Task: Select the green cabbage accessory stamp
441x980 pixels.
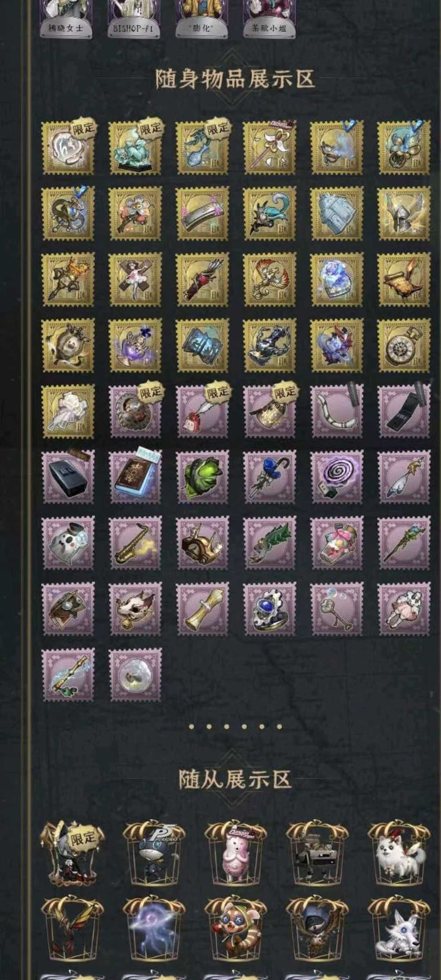Action: [x=203, y=477]
